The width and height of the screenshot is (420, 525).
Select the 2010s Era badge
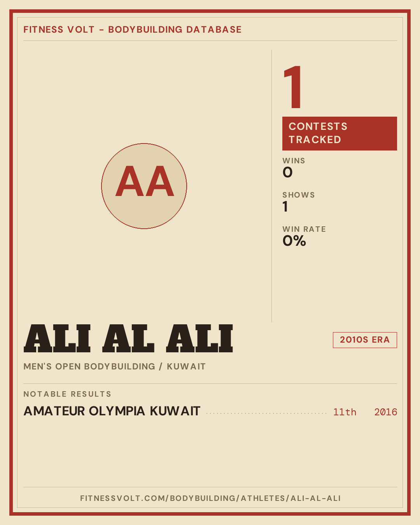365,340
